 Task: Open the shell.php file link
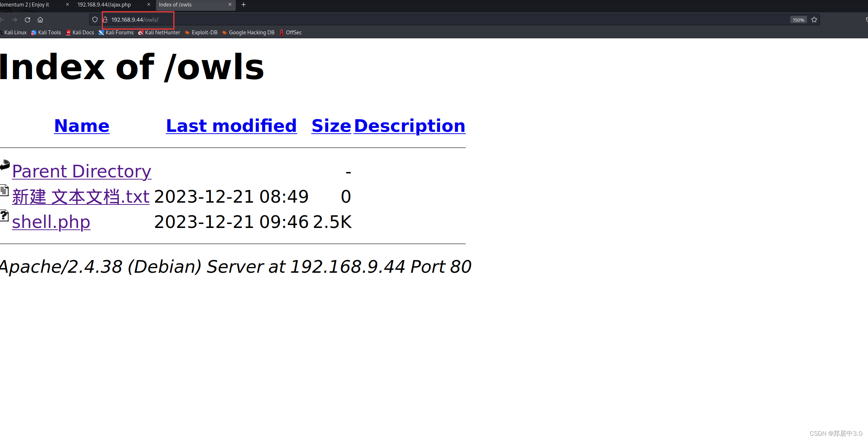51,222
